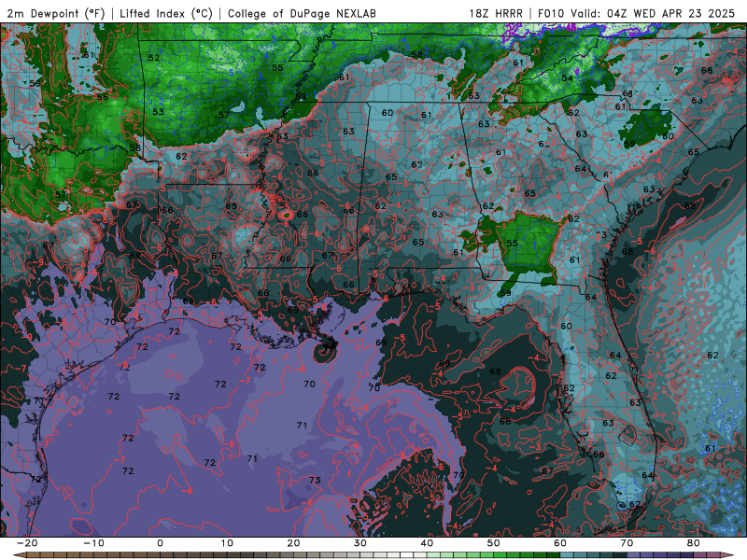Click the dewpoint value 52 on the map
Image resolution: width=747 pixels, height=560 pixels.
(x=154, y=58)
